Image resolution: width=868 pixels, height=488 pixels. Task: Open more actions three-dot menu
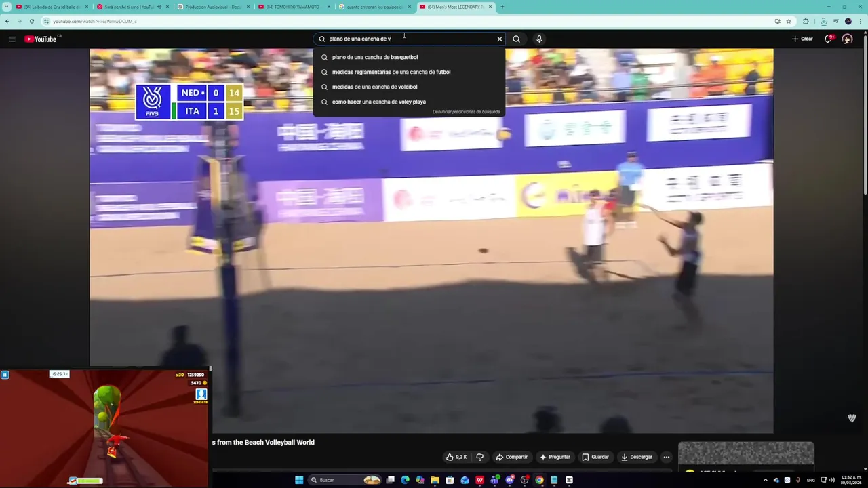point(666,457)
